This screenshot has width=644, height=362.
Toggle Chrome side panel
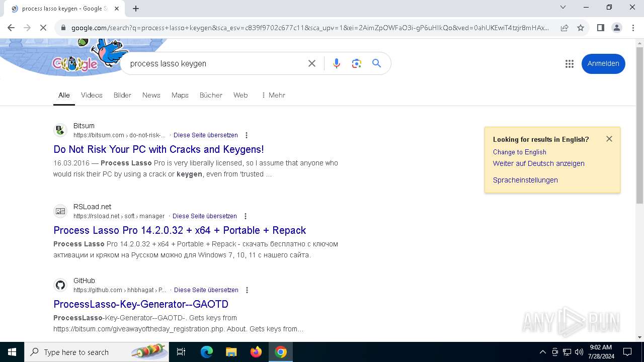(x=600, y=28)
